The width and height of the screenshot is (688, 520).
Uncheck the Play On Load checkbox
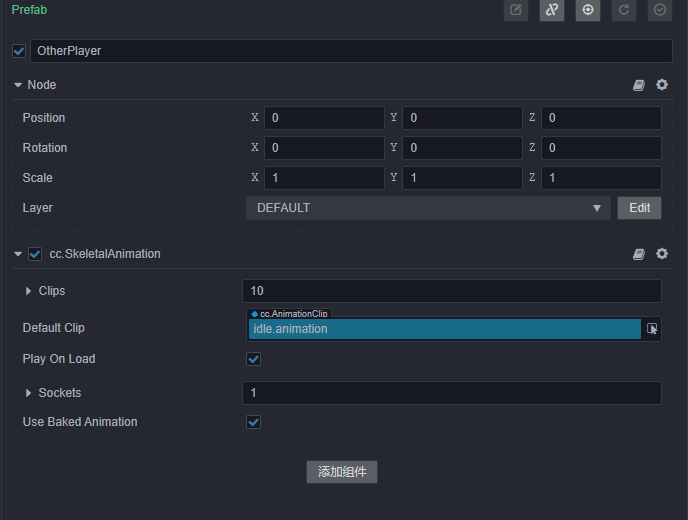[x=254, y=359]
